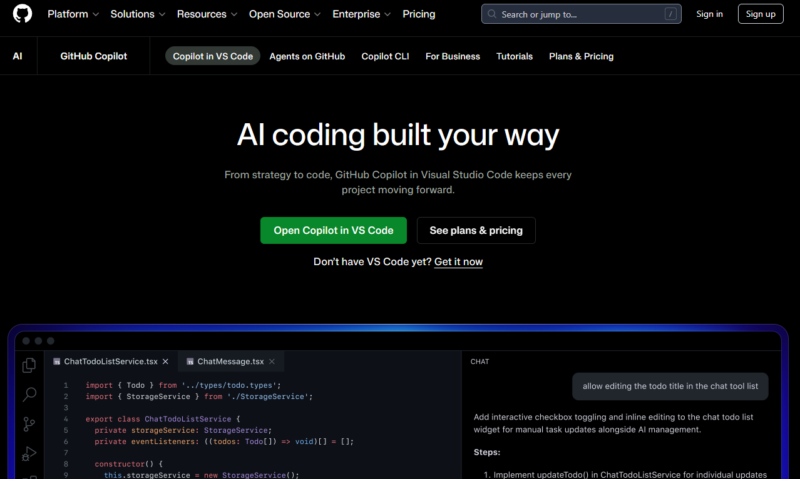
Task: Select the Plans & Pricing tab
Action: [581, 56]
